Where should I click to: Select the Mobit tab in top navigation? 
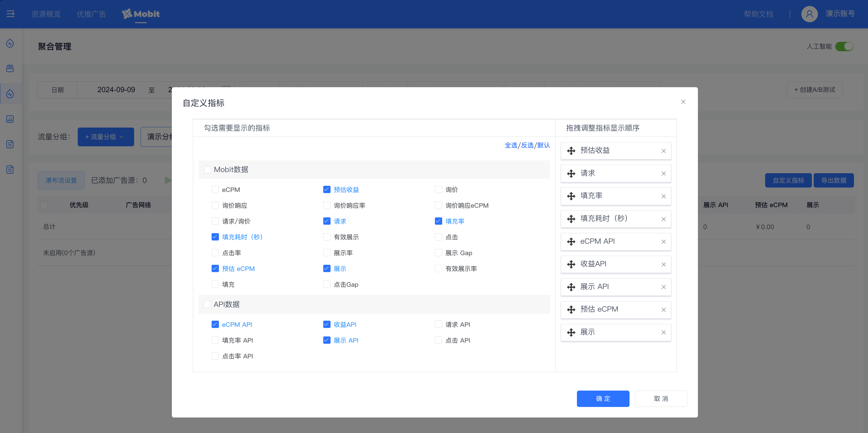(141, 14)
